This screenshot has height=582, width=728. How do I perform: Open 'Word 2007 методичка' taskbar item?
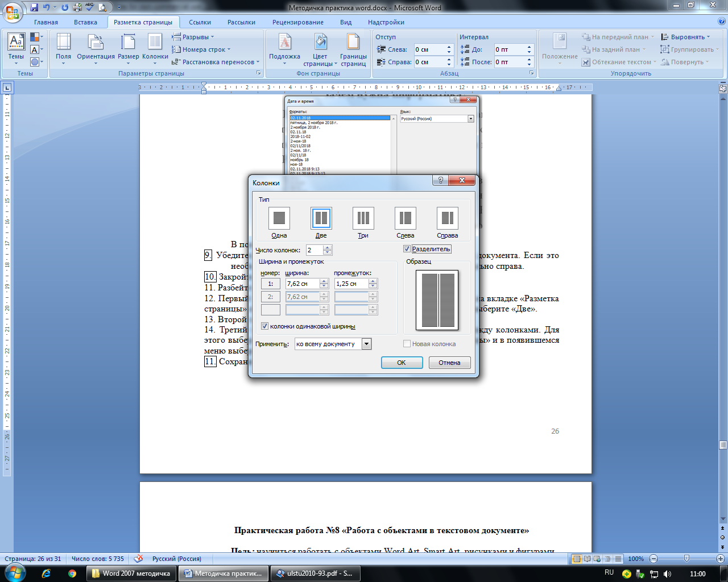132,573
